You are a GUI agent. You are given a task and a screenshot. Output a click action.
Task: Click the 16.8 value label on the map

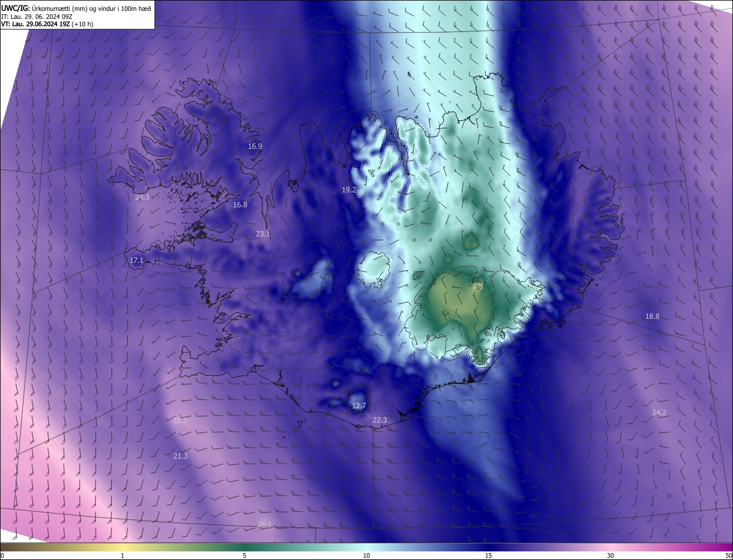(241, 205)
